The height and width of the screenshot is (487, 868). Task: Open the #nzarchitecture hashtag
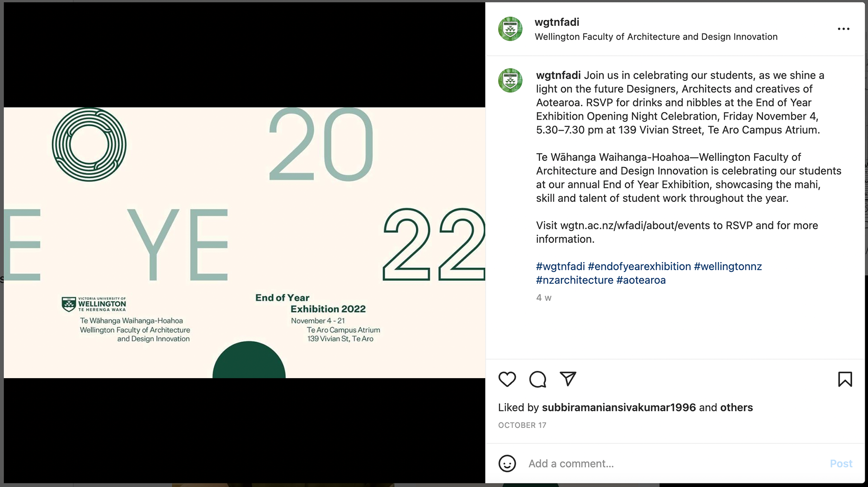pos(575,280)
